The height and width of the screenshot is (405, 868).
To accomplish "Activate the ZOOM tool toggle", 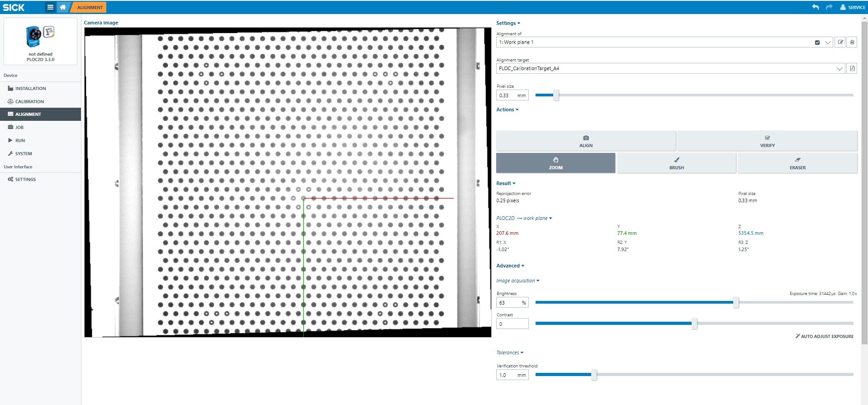I will [x=555, y=163].
